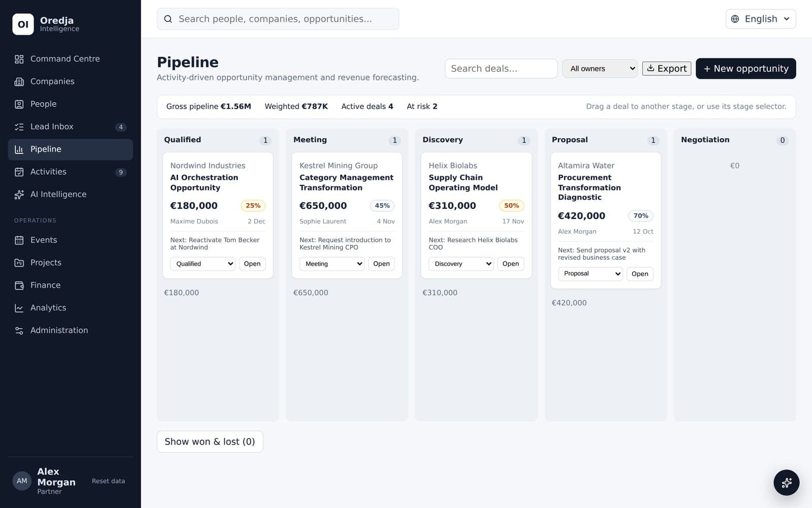Click the Export button
The width and height of the screenshot is (812, 508).
click(x=666, y=69)
